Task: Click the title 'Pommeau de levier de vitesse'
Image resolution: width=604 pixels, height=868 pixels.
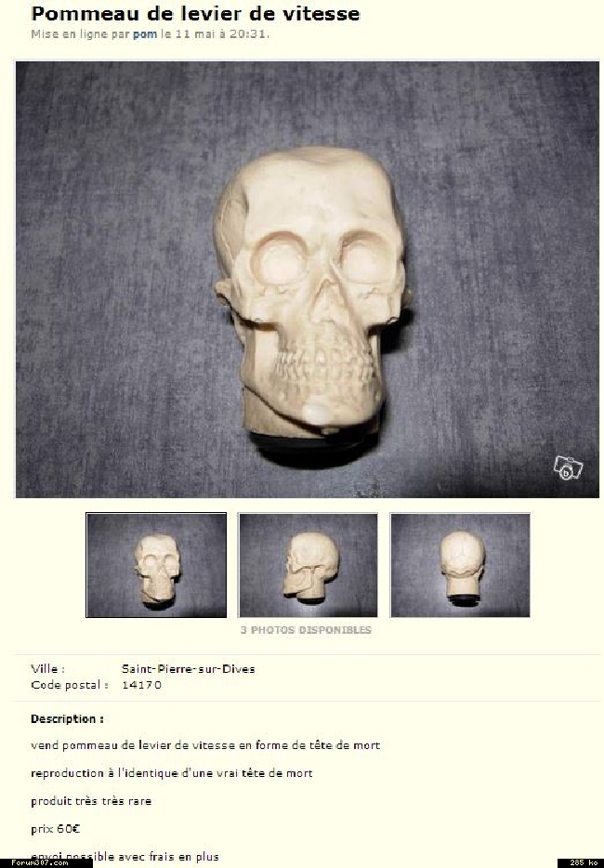Action: pyautogui.click(x=195, y=13)
